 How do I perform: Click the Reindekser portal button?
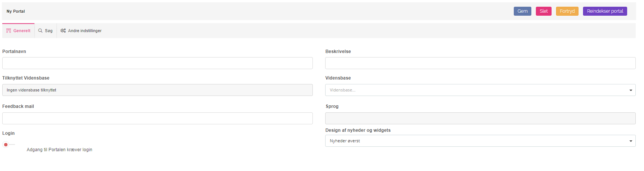[x=605, y=11]
